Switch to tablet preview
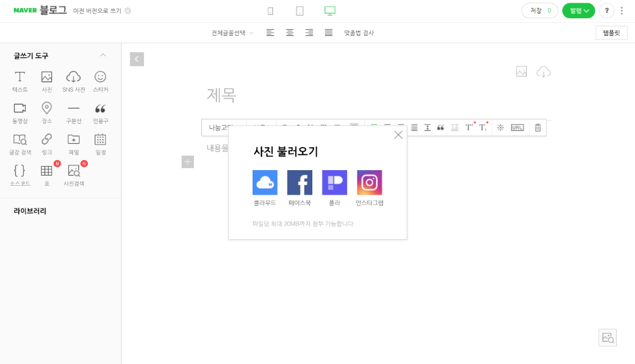The image size is (635, 364). [x=300, y=11]
